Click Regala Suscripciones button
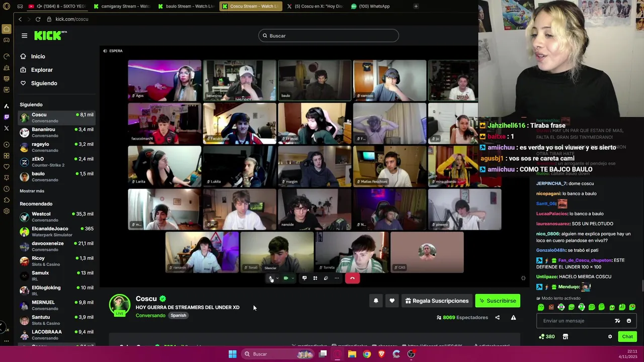644x362 pixels. click(x=437, y=301)
